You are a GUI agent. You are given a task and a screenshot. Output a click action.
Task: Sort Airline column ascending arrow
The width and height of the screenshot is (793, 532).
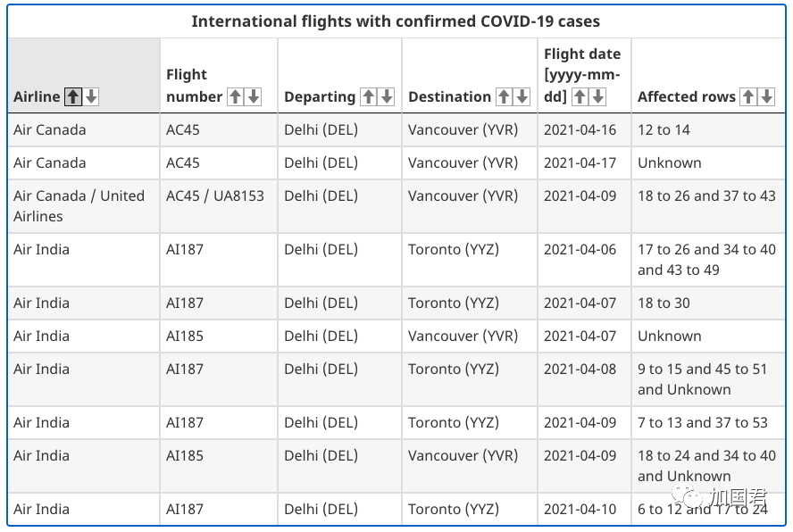(x=73, y=96)
